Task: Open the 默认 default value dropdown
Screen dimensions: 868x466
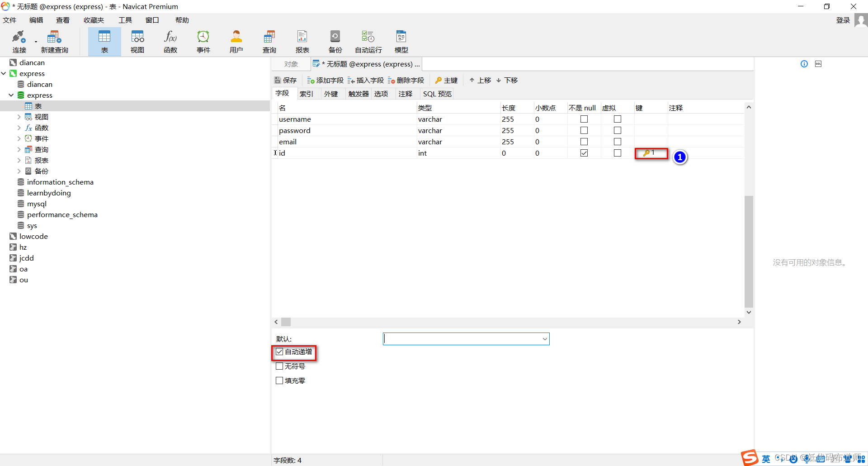Action: click(545, 339)
